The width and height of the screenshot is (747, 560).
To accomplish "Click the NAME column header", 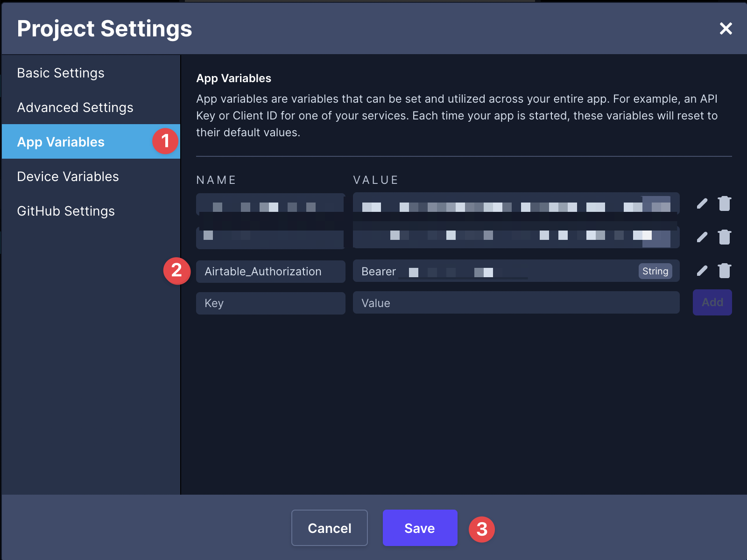I will pyautogui.click(x=216, y=180).
